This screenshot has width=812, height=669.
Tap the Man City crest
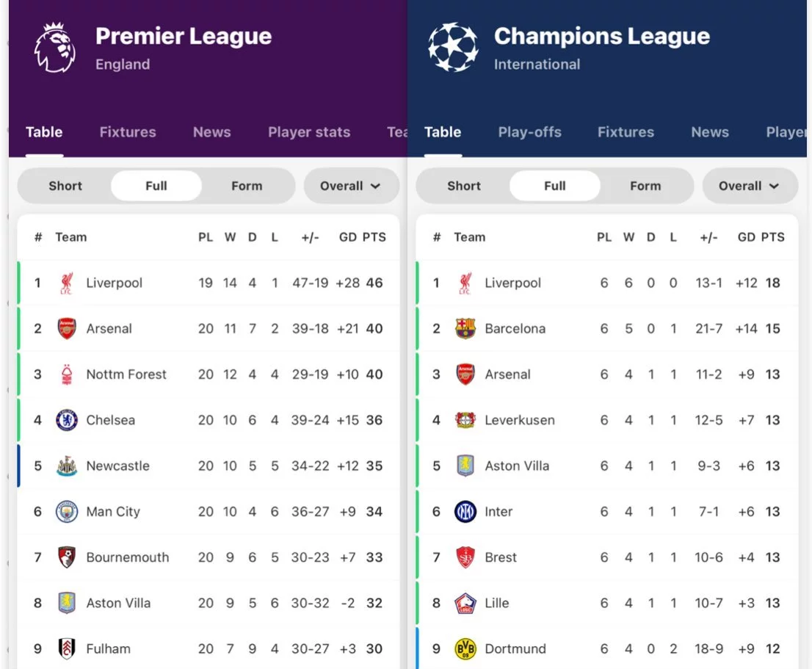pyautogui.click(x=67, y=512)
